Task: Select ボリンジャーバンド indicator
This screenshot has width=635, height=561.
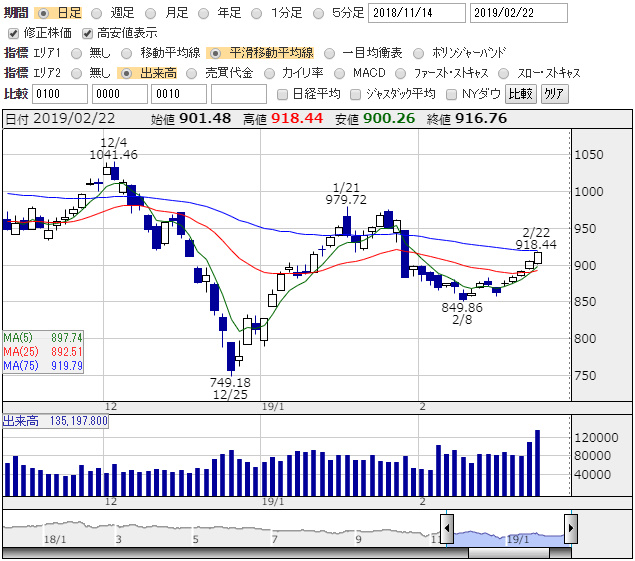Action: pos(418,53)
